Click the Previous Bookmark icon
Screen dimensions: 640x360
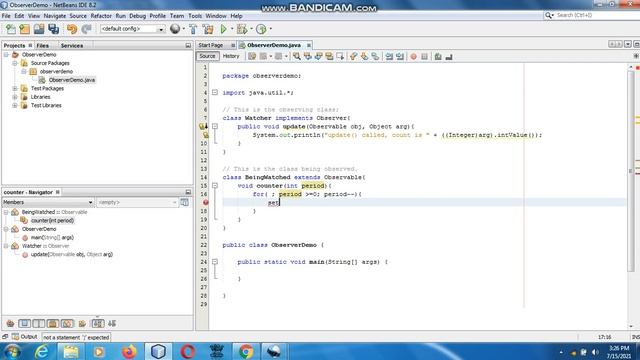coord(353,56)
